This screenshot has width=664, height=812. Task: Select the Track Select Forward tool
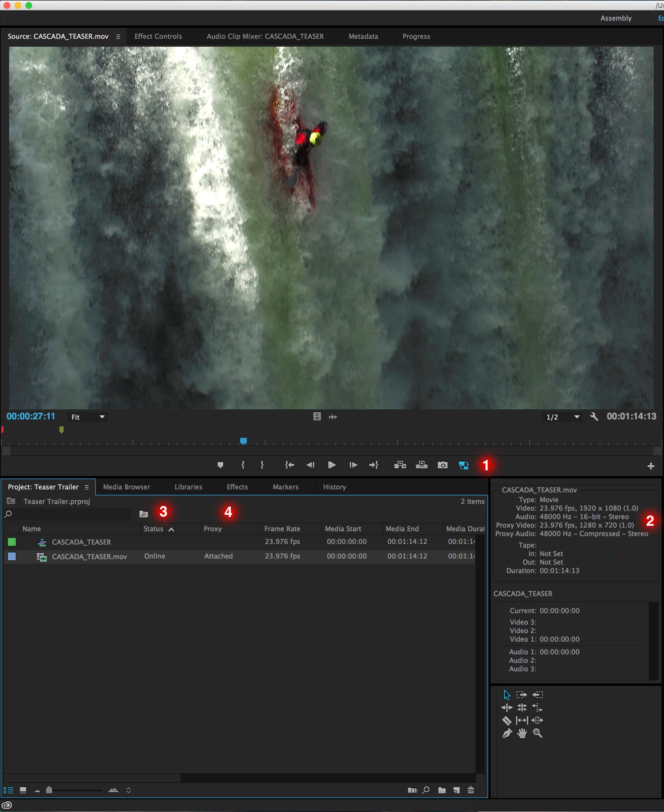coord(522,695)
